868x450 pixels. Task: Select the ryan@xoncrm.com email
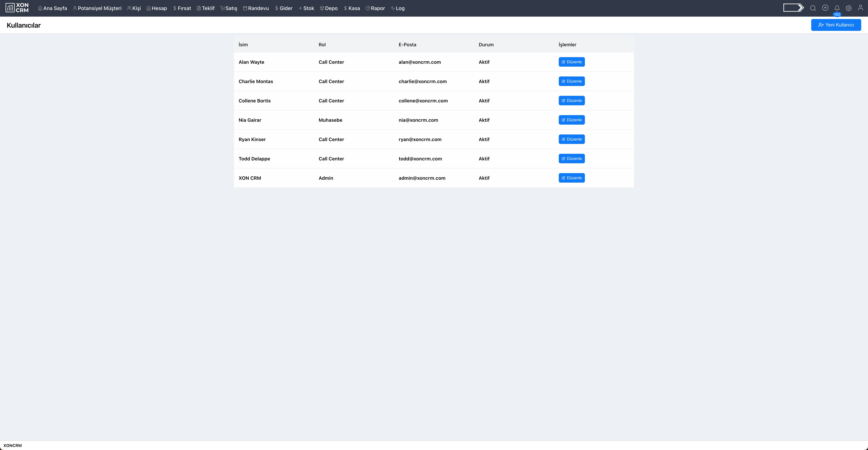tap(420, 139)
